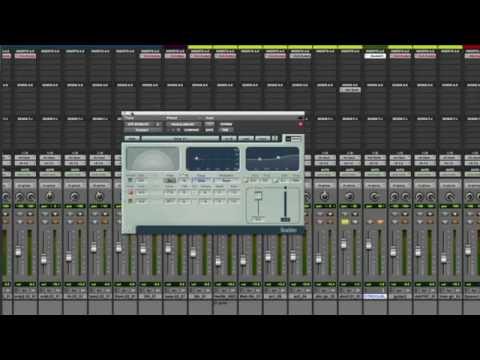Click the right-hand blue EQ curve display
Image resolution: width=480 pixels, height=360 pixels.
coord(272,159)
